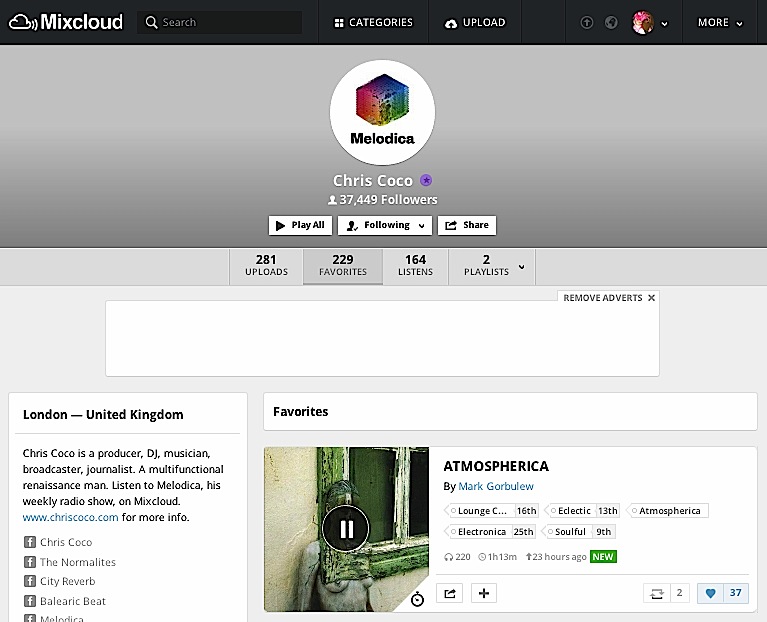Image resolution: width=767 pixels, height=622 pixels.
Task: Expand the MORE menu
Action: (720, 23)
